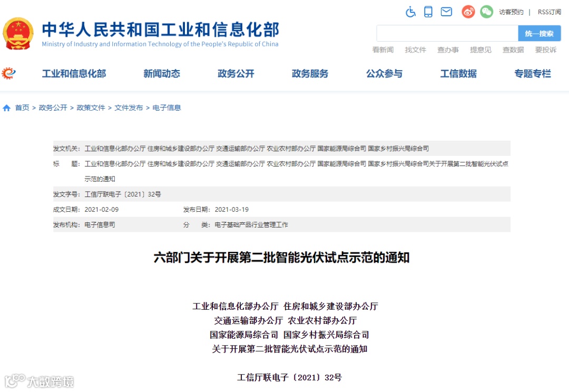
Task: Click the accessibility wheelchair icon
Action: [x=410, y=12]
